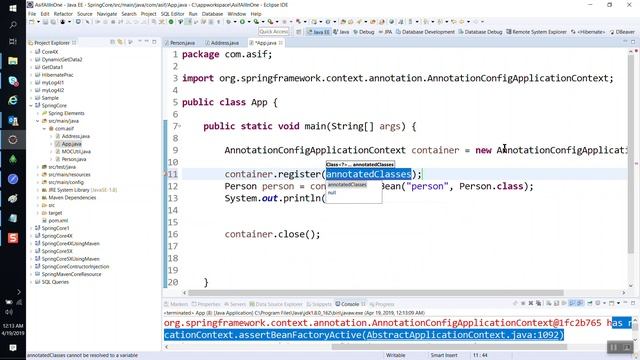
Task: Switch to Remote System Explorer perspective
Action: [536, 32]
